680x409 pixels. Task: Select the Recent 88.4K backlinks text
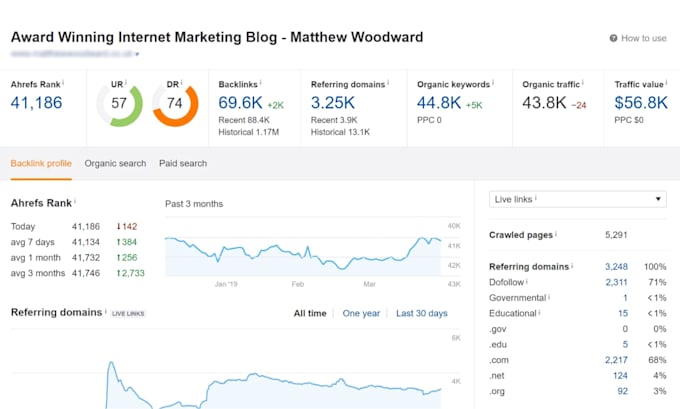244,120
